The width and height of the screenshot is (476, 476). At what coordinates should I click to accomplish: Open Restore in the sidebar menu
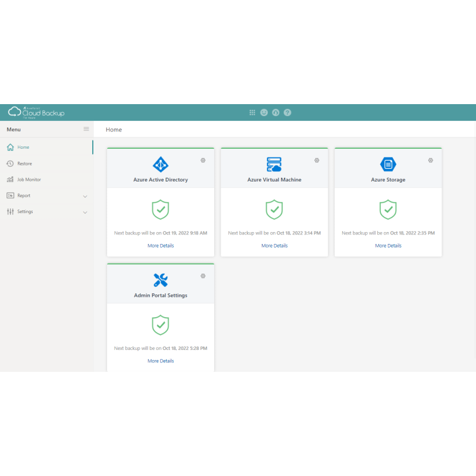[24, 164]
